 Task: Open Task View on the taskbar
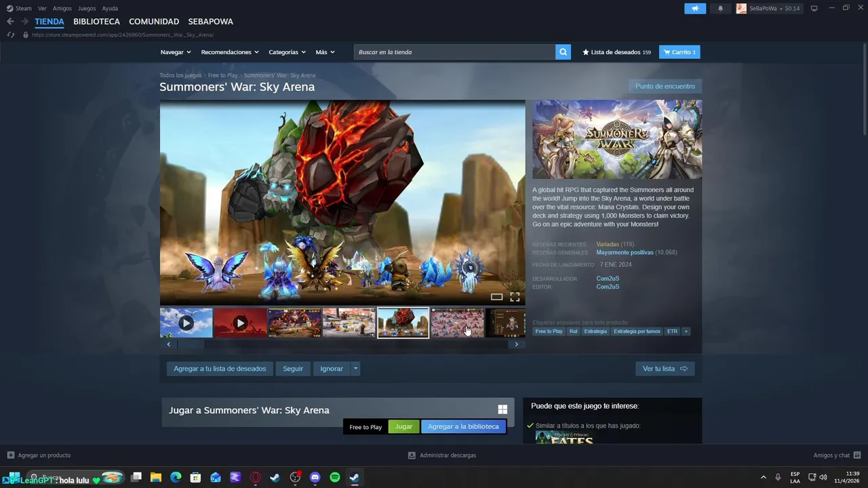pyautogui.click(x=136, y=477)
